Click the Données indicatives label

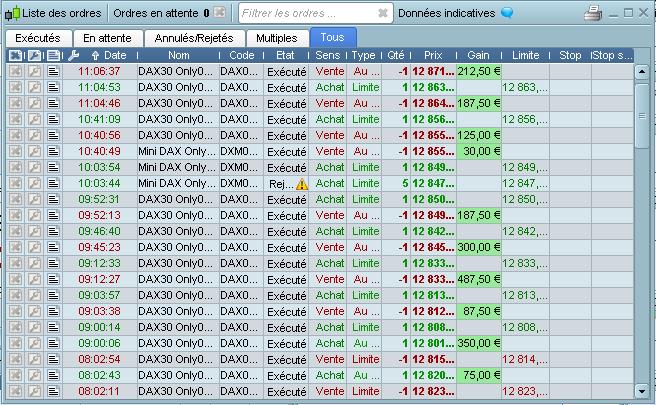tap(446, 13)
